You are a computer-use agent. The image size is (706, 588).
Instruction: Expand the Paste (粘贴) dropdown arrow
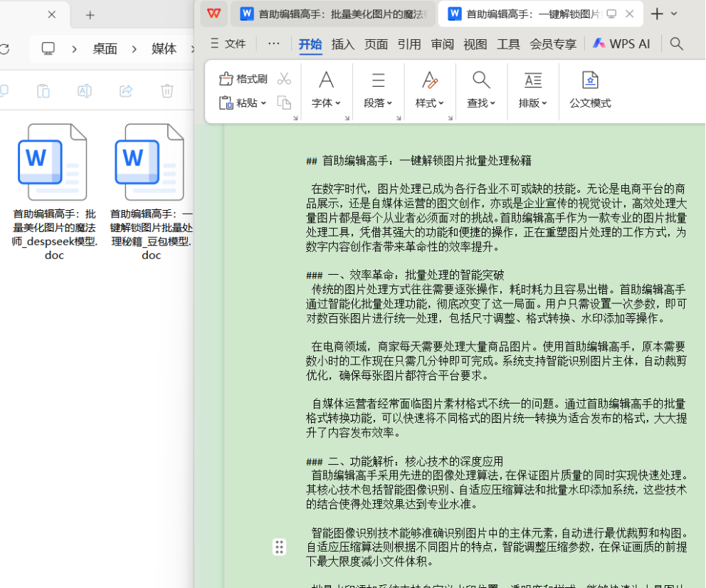point(263,103)
